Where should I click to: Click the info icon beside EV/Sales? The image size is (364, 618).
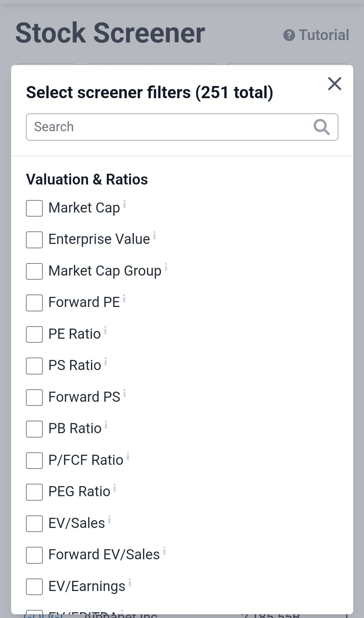[x=110, y=519]
